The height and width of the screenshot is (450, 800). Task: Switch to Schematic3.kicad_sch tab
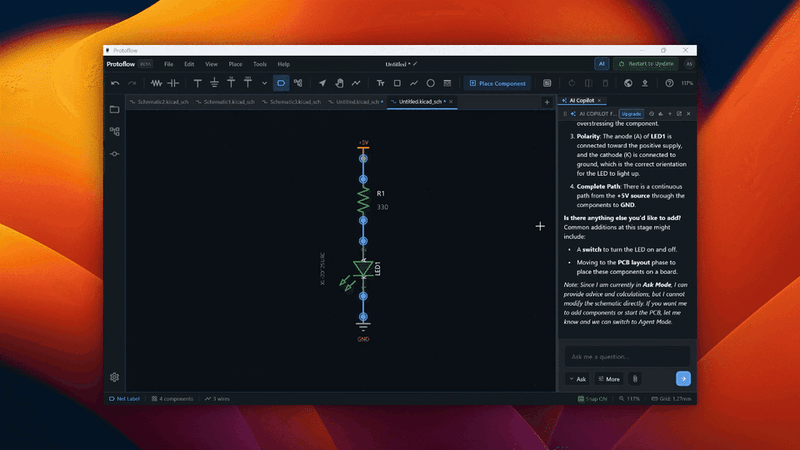292,102
